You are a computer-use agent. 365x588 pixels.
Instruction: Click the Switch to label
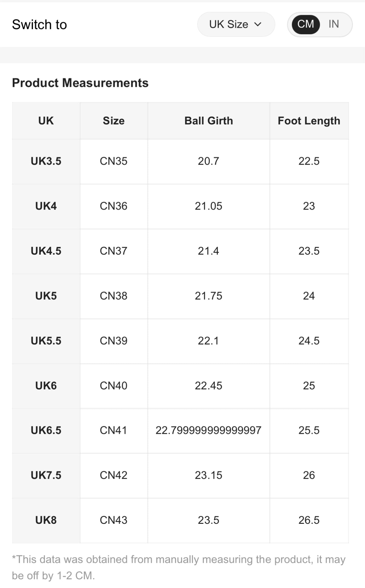tap(39, 25)
